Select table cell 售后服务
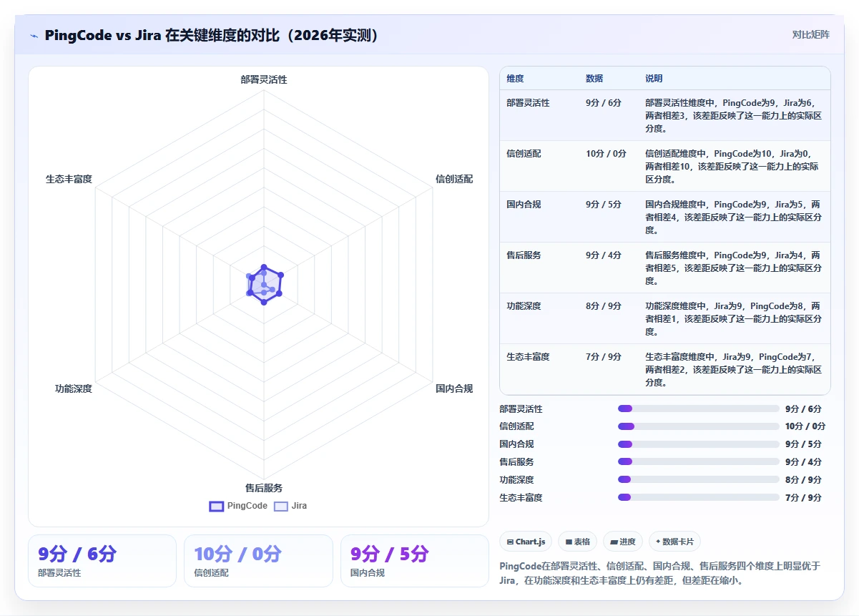 524,255
